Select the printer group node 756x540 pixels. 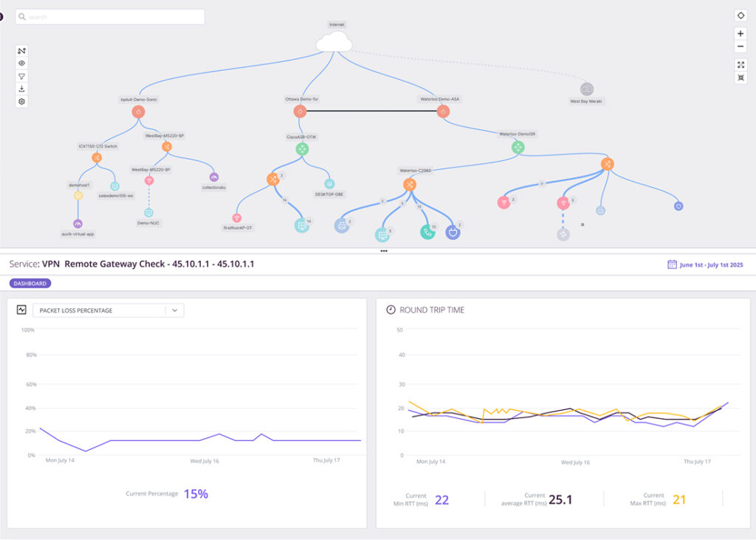(x=342, y=225)
